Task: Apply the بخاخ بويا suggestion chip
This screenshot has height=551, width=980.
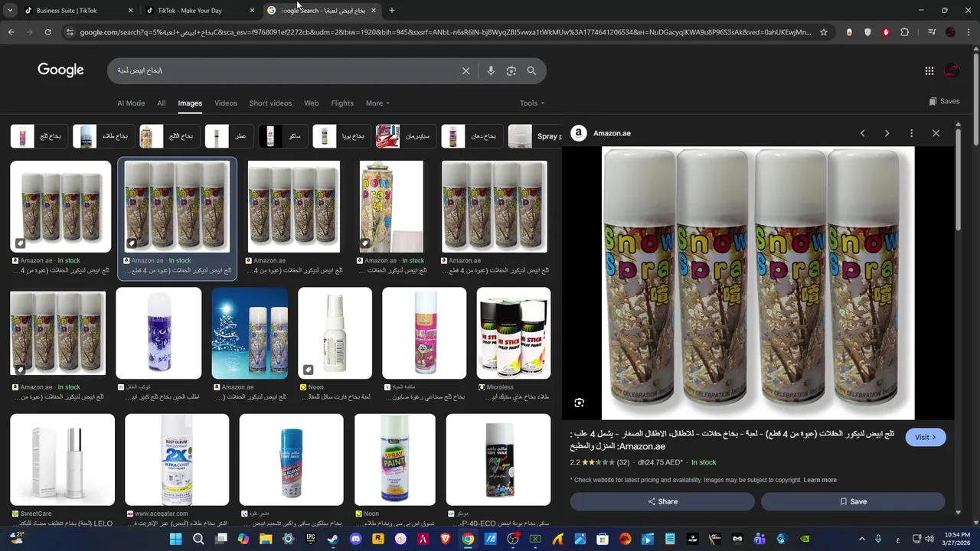Action: pos(341,136)
